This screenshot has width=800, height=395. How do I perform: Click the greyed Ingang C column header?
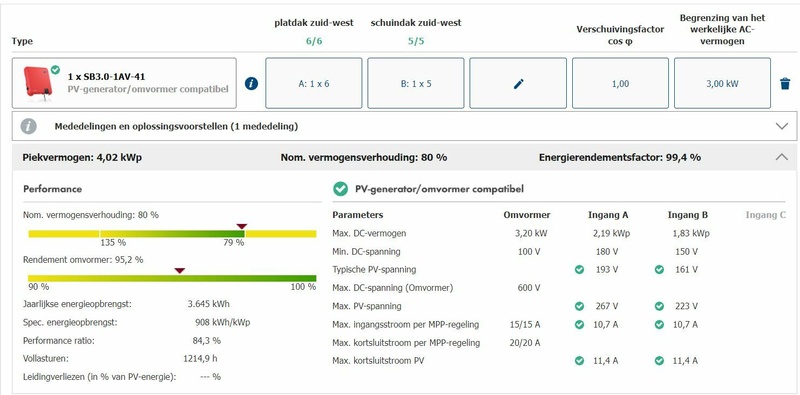pos(765,215)
